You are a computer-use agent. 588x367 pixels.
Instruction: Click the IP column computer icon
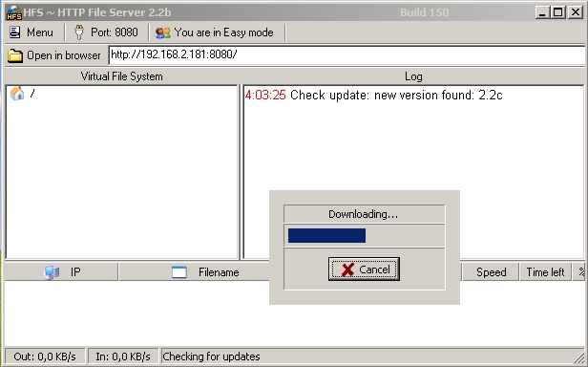point(52,272)
